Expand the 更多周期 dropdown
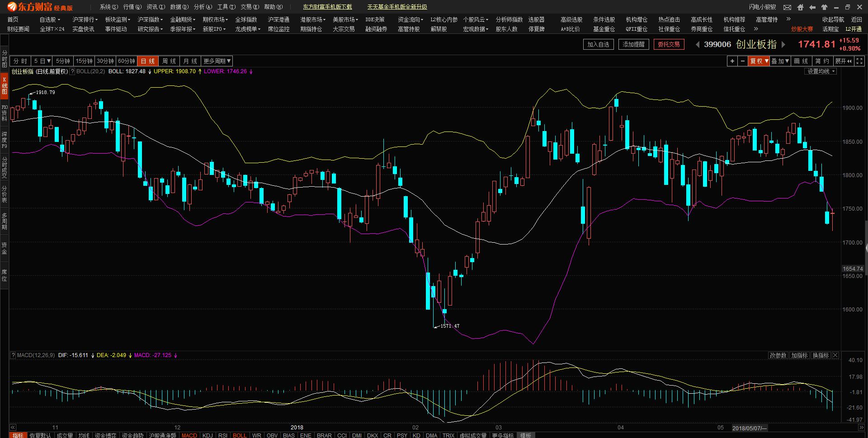Screen dimensions: 868x438 tap(217, 61)
